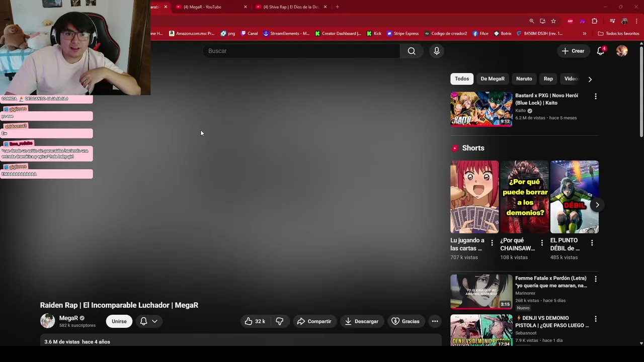Open browser extensions puzzle icon
The width and height of the screenshot is (644, 362).
tap(595, 21)
